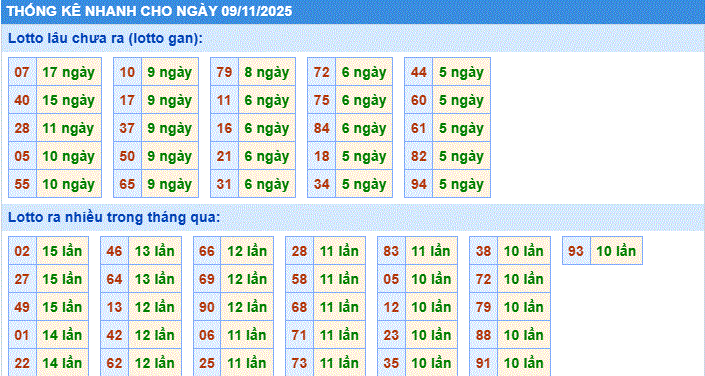Image resolution: width=705 pixels, height=376 pixels.
Task: Click the header 'THỐNG KÊ NHANH CHO NGÀY 09/11/2025'
Action: coord(150,11)
